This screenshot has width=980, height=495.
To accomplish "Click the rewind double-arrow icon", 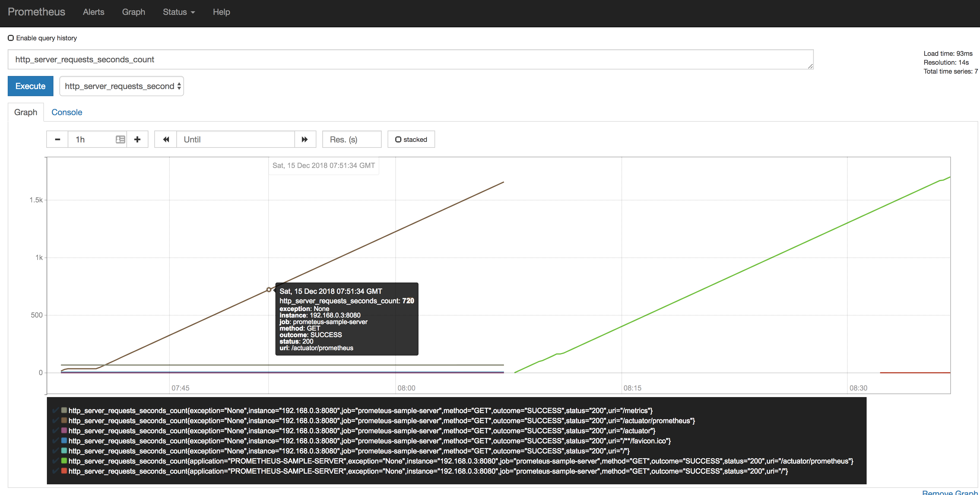I will [166, 140].
